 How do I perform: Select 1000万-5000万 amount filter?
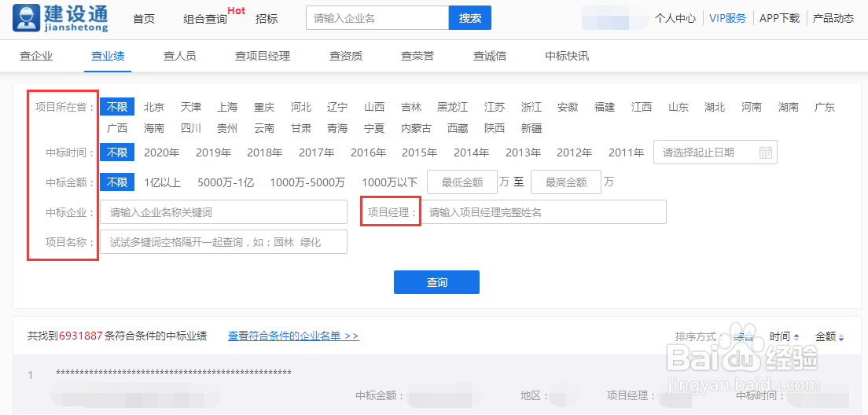click(x=307, y=182)
